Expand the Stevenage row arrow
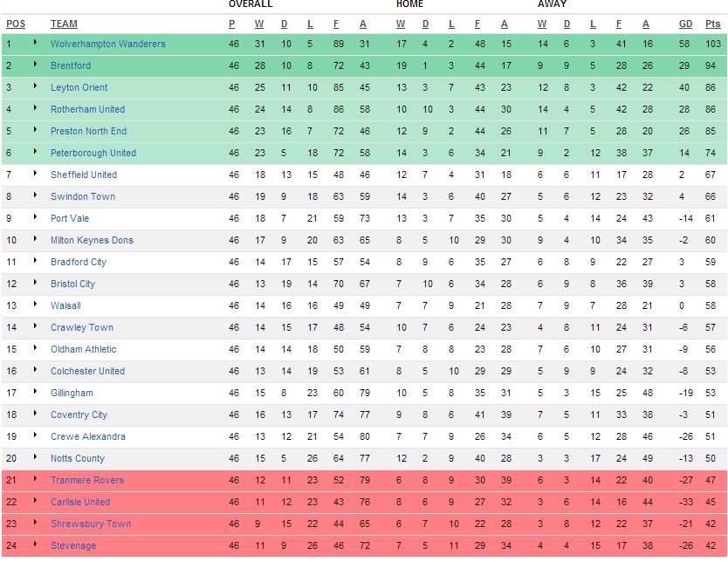The width and height of the screenshot is (728, 562). (x=36, y=545)
